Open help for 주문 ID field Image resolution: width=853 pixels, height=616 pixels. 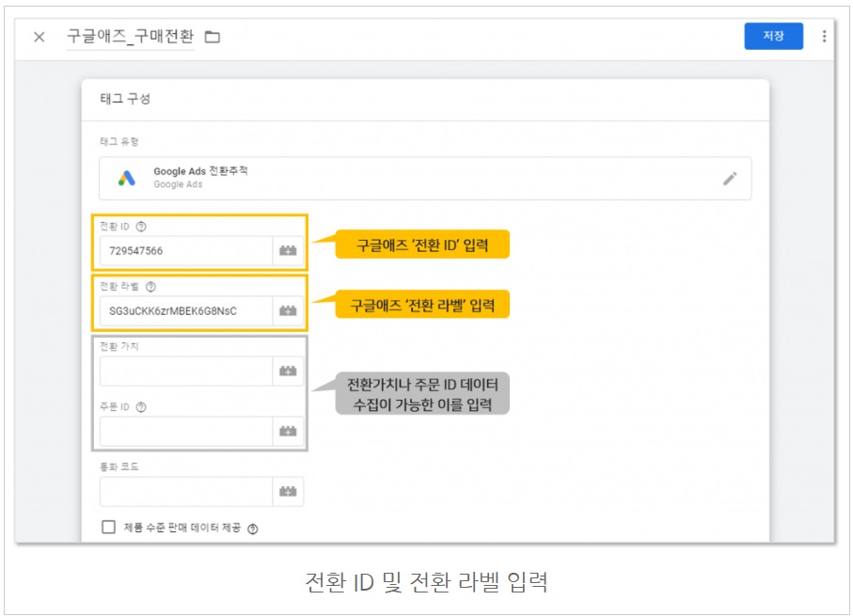pos(141,407)
